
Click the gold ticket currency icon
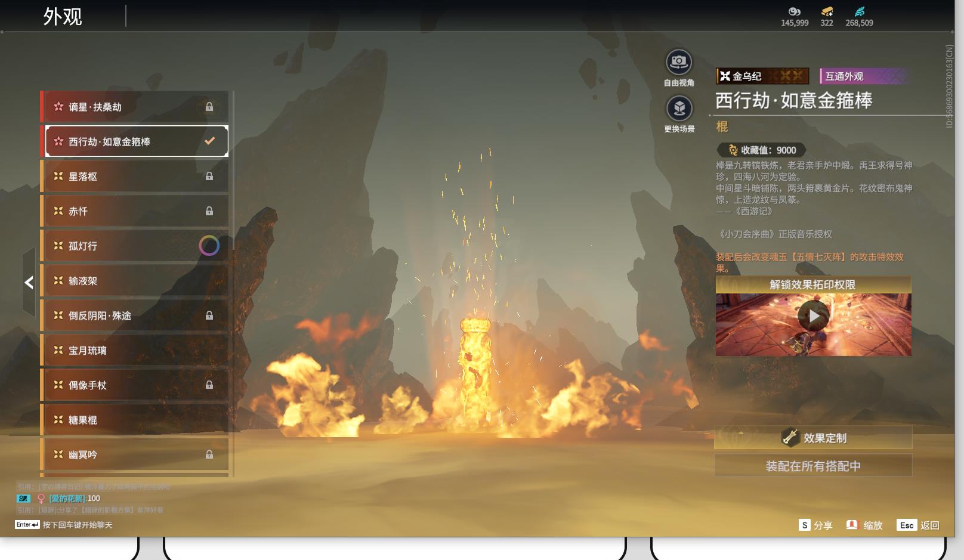tap(827, 11)
